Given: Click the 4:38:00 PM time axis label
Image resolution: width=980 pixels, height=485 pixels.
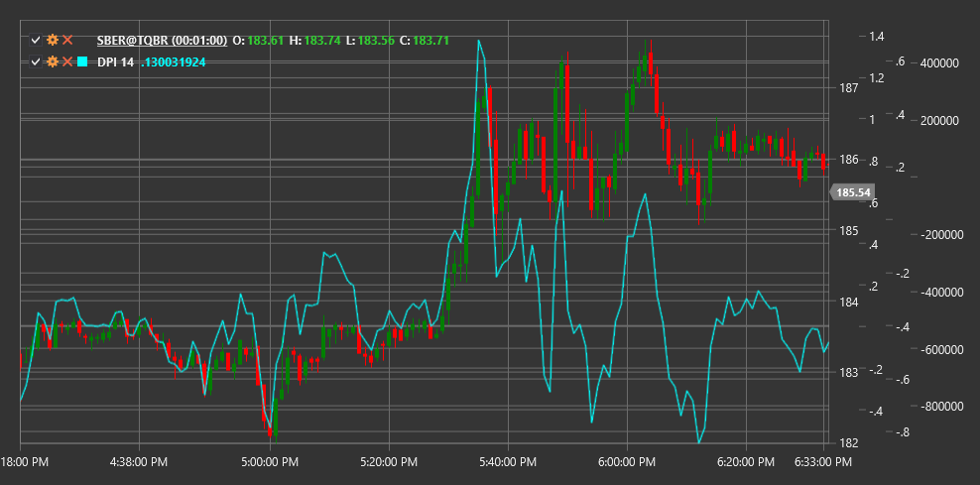Looking at the screenshot, I should click(x=138, y=462).
